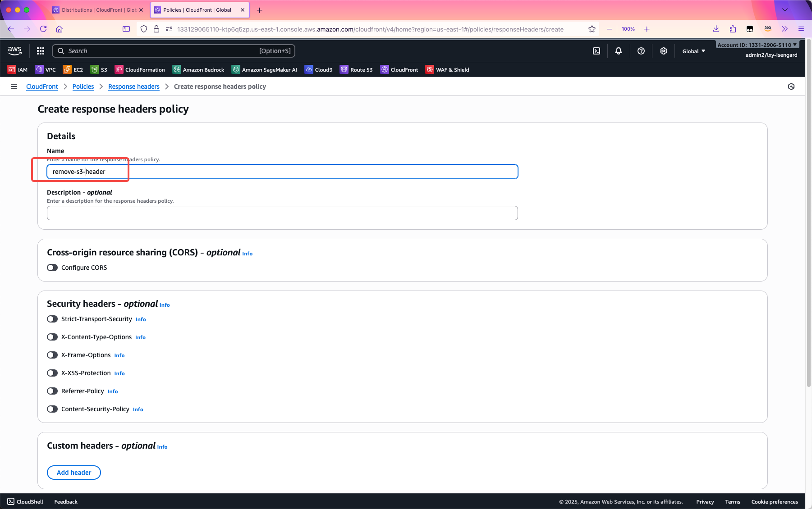Open the S3 shortcut in favorites bar
Image resolution: width=812 pixels, height=509 pixels.
coord(99,70)
